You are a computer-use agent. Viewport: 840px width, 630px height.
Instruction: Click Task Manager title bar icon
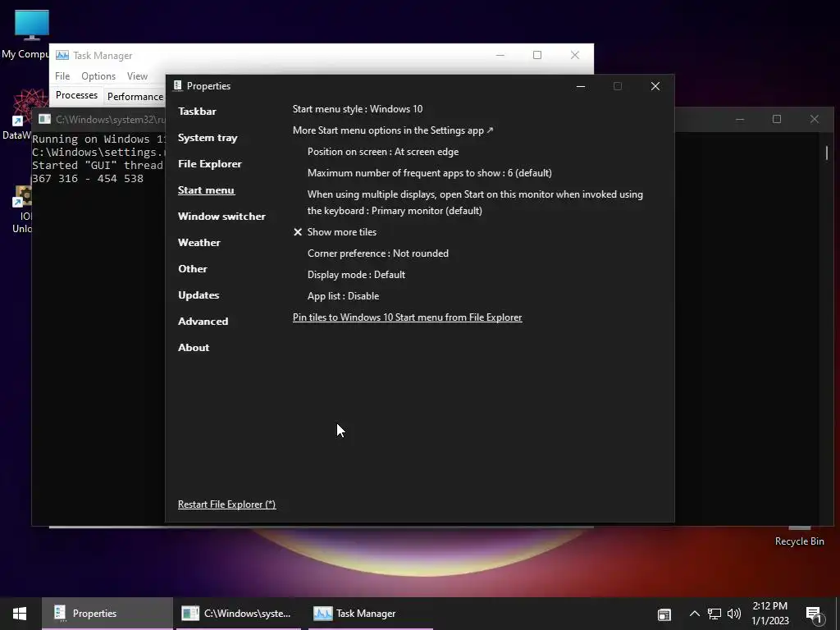click(x=62, y=56)
